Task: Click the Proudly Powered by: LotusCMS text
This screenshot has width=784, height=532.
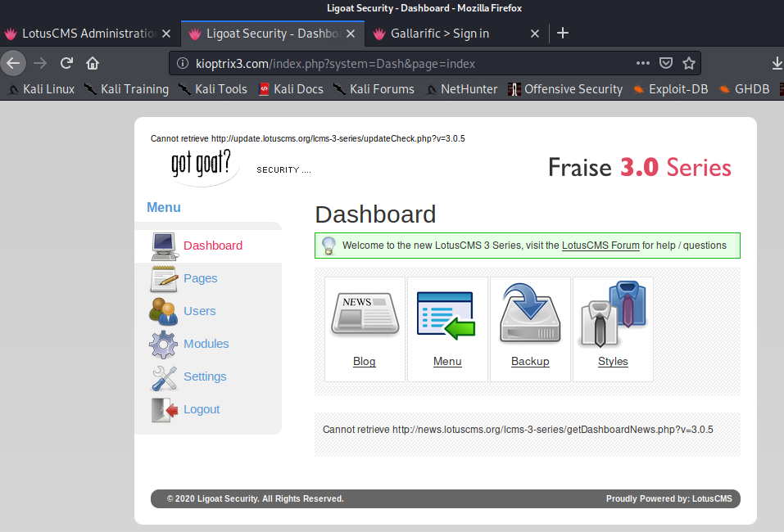Action: click(x=669, y=498)
